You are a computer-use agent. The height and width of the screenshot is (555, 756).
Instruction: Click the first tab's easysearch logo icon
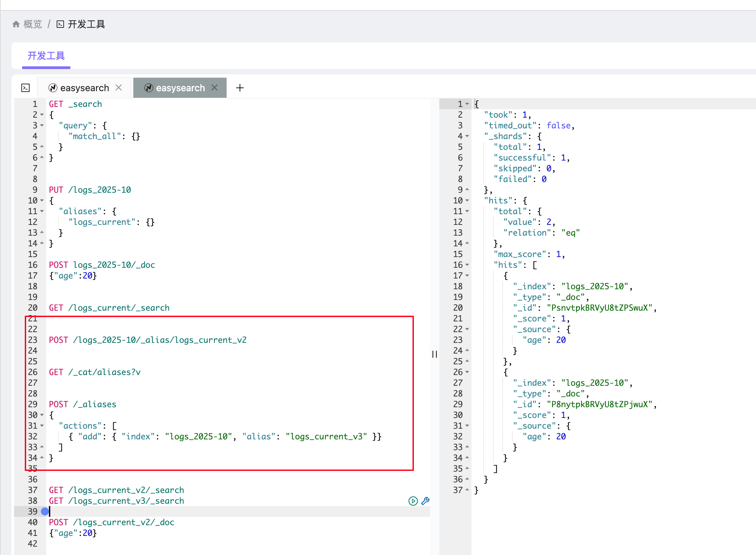pos(53,88)
